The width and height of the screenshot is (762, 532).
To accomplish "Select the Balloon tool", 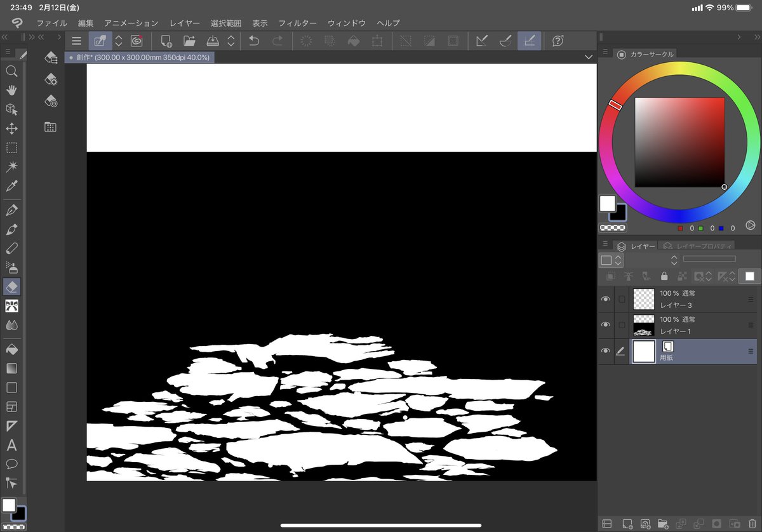I will click(x=11, y=464).
